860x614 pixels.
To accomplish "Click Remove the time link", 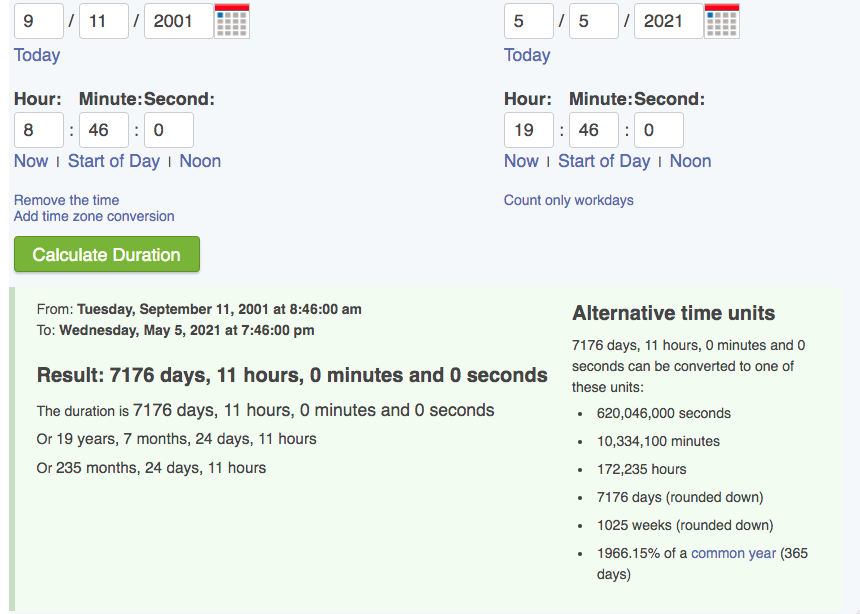I will click(x=66, y=200).
